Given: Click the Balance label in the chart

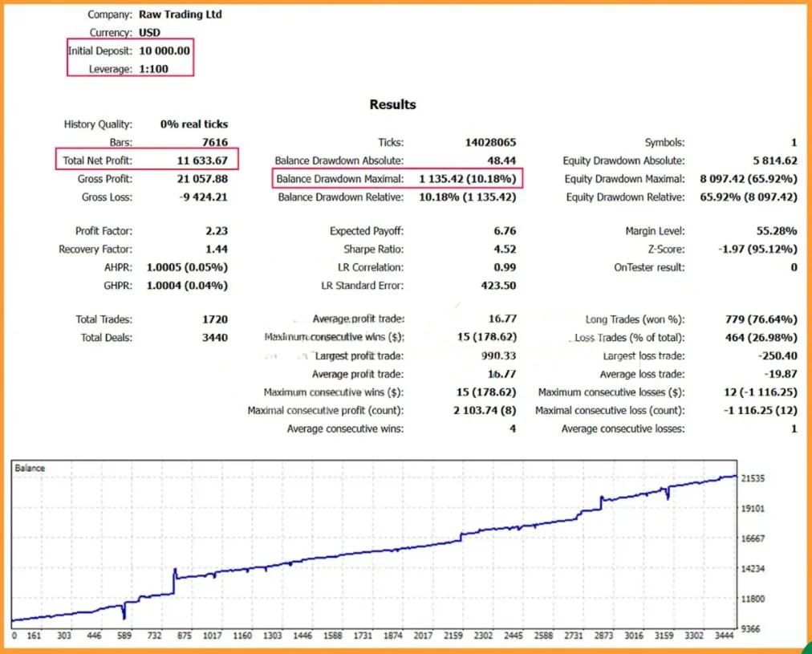Looking at the screenshot, I should point(30,468).
